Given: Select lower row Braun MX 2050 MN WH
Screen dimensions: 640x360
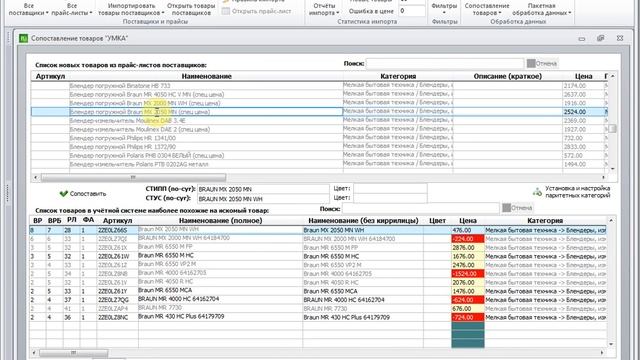Looking at the screenshot, I should pyautogui.click(x=318, y=230).
